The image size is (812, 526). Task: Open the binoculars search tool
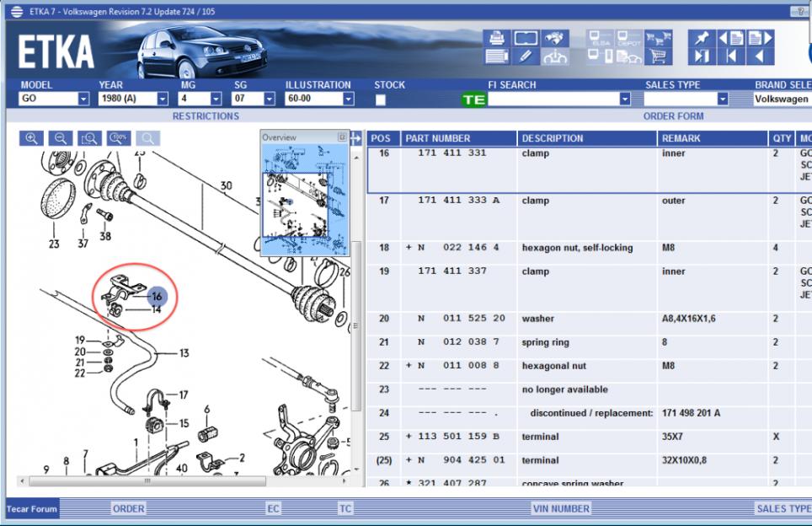tap(554, 38)
